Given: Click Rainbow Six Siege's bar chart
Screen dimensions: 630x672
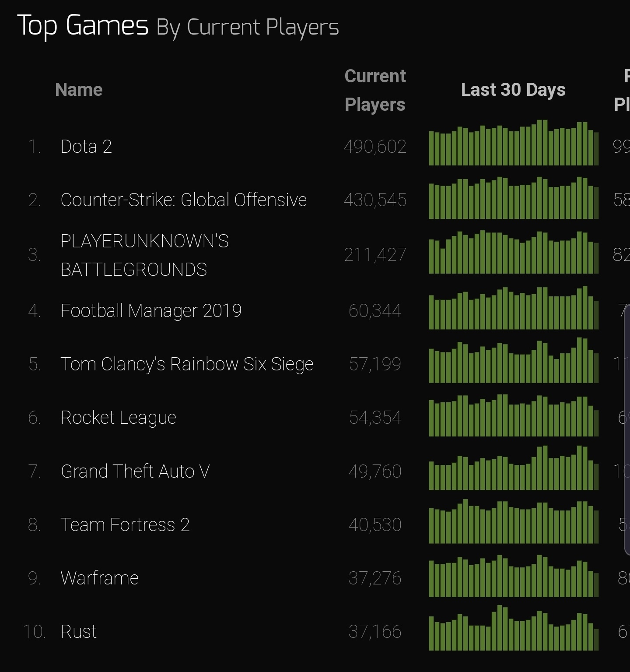Looking at the screenshot, I should point(514,360).
